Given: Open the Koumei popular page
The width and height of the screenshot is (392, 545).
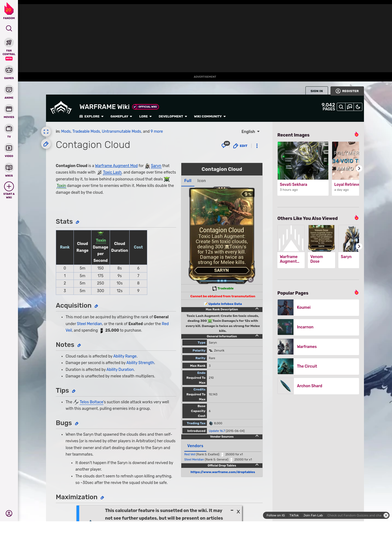Looking at the screenshot, I should pos(318,307).
